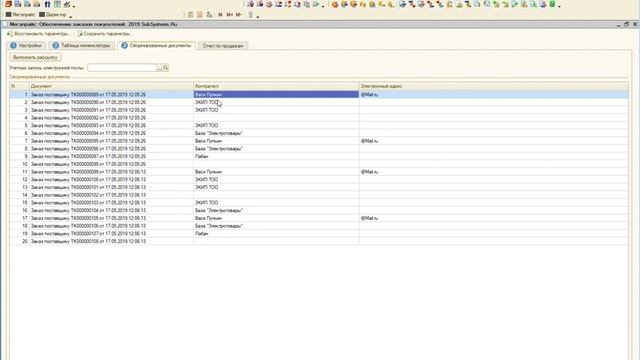Restore down the Мегапрайс inner window
Viewport: 640px width, 360px height.
(x=627, y=24)
